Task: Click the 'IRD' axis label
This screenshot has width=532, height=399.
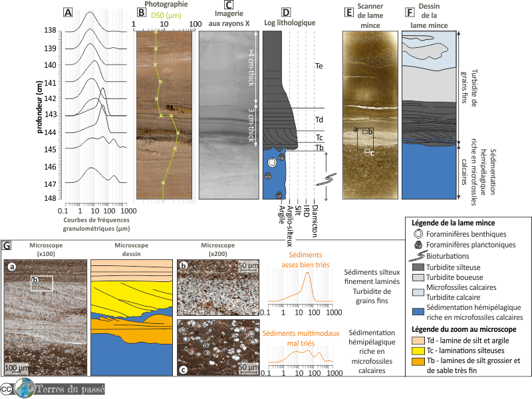Action: (x=306, y=210)
